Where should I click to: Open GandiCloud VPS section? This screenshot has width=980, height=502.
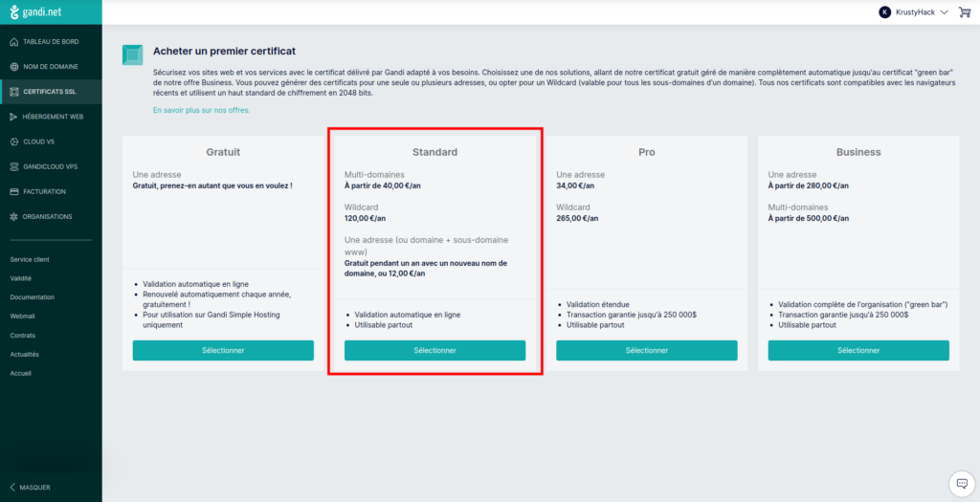pos(51,166)
